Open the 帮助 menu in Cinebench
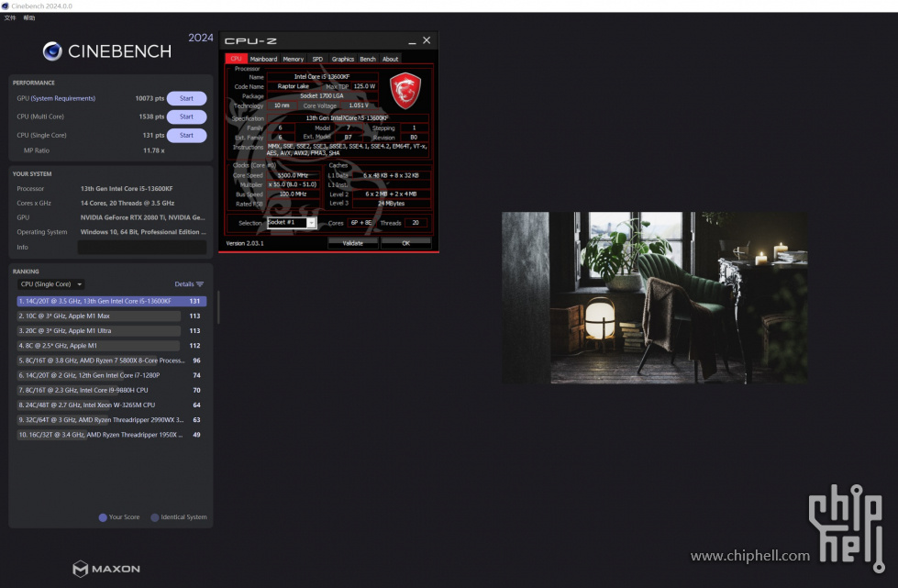This screenshot has height=588, width=898. (x=29, y=17)
